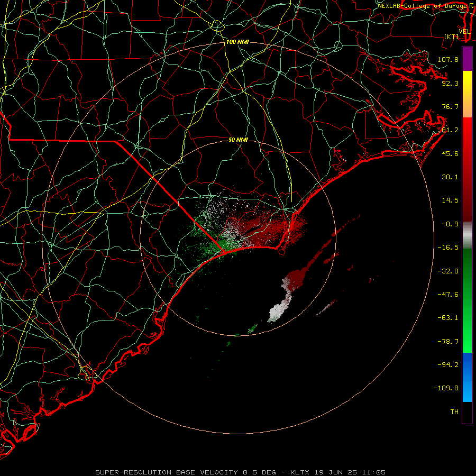Image resolution: width=476 pixels, height=476 pixels.
Task: Click the 61.2 legend value
Action: coord(450,130)
